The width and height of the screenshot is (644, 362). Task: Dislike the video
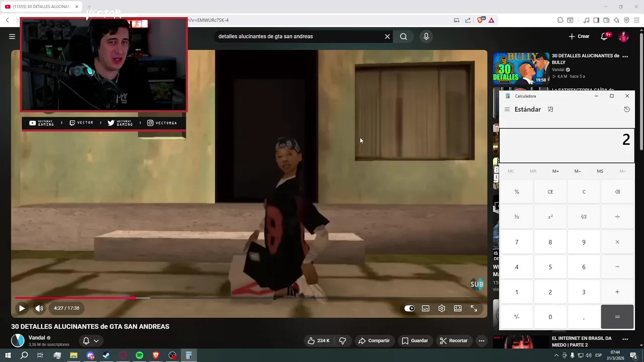[343, 340]
